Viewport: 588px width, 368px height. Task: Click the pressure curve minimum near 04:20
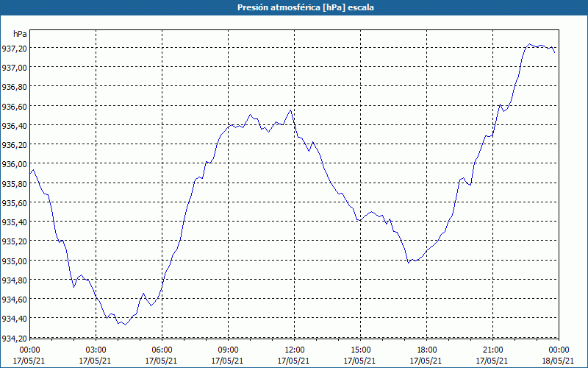click(125, 325)
